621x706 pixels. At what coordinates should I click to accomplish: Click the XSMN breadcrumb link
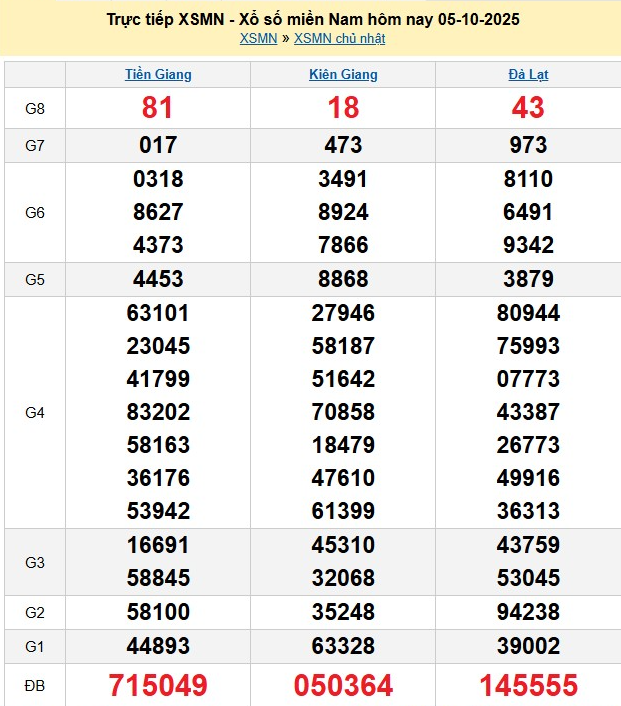click(259, 38)
